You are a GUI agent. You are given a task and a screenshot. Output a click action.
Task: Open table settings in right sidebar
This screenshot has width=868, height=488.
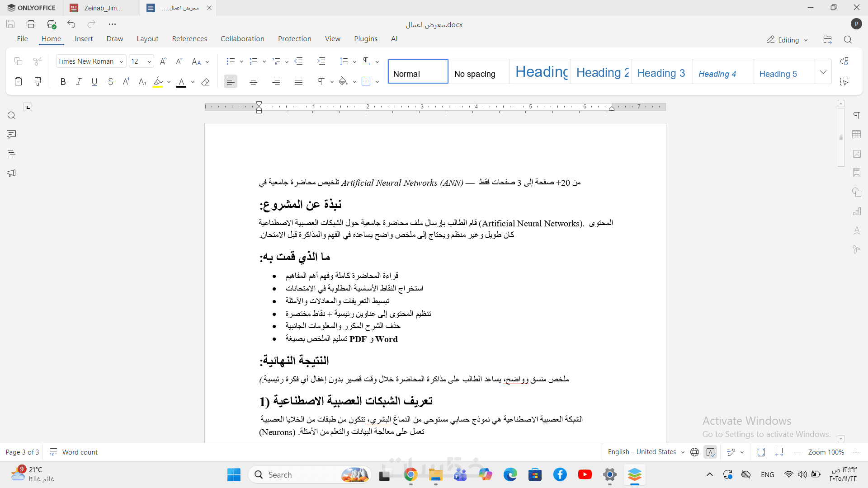point(857,135)
